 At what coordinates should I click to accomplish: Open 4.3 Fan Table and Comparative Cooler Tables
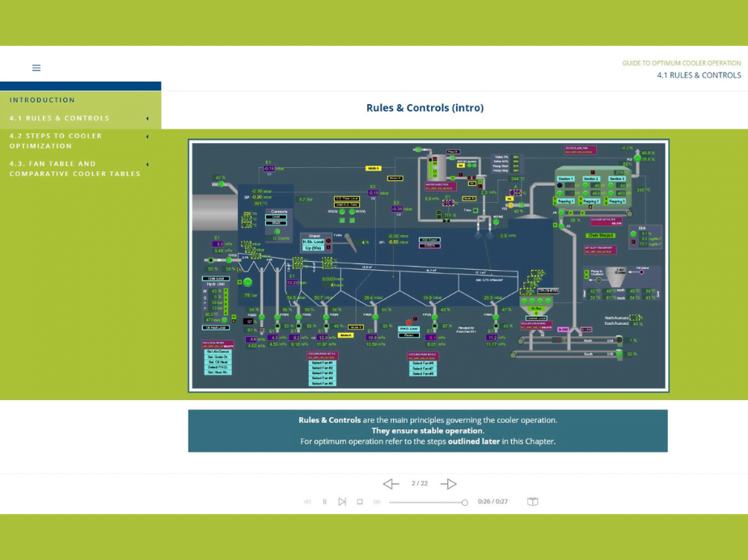tap(75, 169)
